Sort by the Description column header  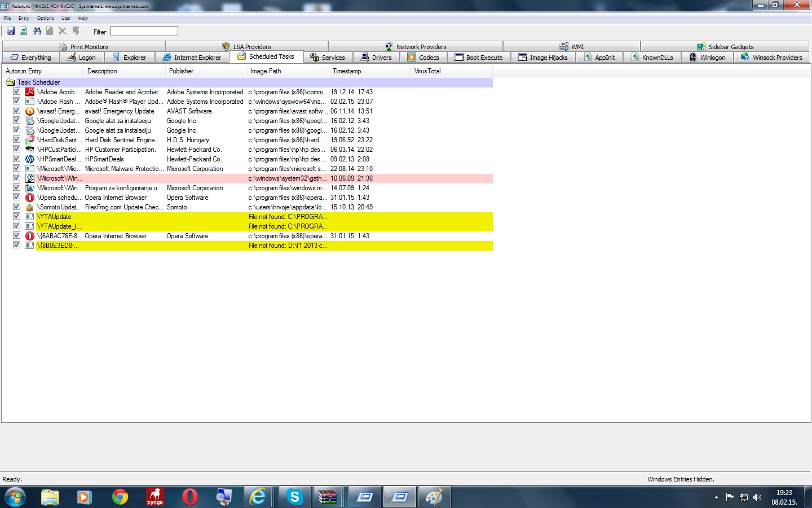pos(125,71)
